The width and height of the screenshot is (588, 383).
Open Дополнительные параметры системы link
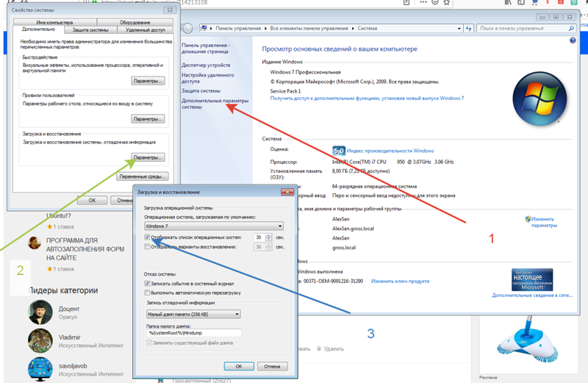[215, 104]
